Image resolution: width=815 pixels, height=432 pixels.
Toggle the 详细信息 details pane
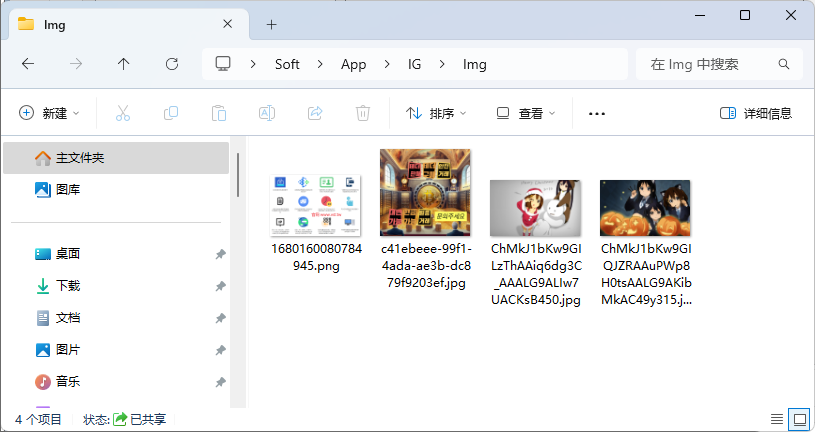click(x=756, y=113)
